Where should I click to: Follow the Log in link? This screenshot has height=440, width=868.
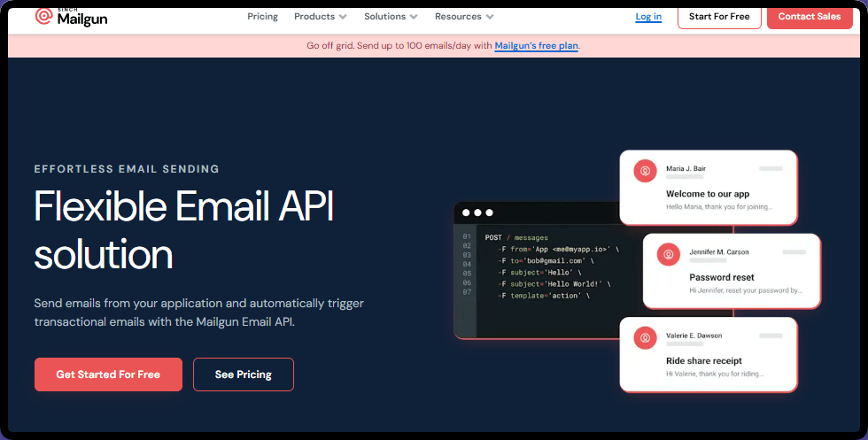coord(648,17)
